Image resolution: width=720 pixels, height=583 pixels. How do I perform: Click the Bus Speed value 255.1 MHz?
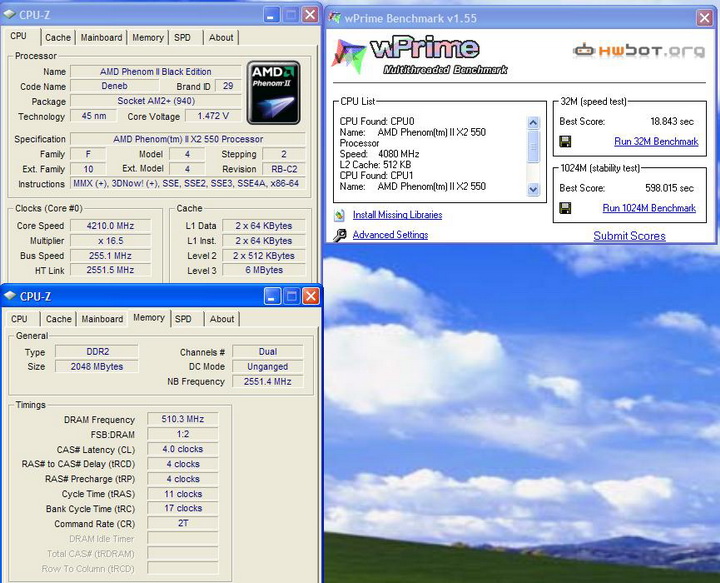[110, 256]
